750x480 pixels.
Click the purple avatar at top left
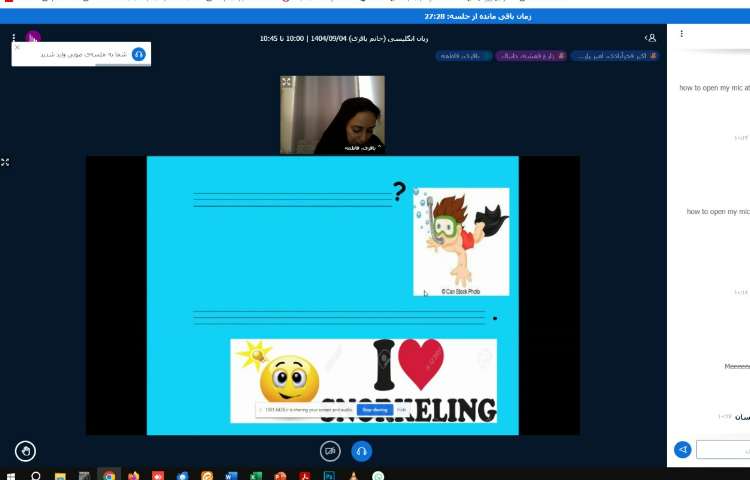click(33, 38)
